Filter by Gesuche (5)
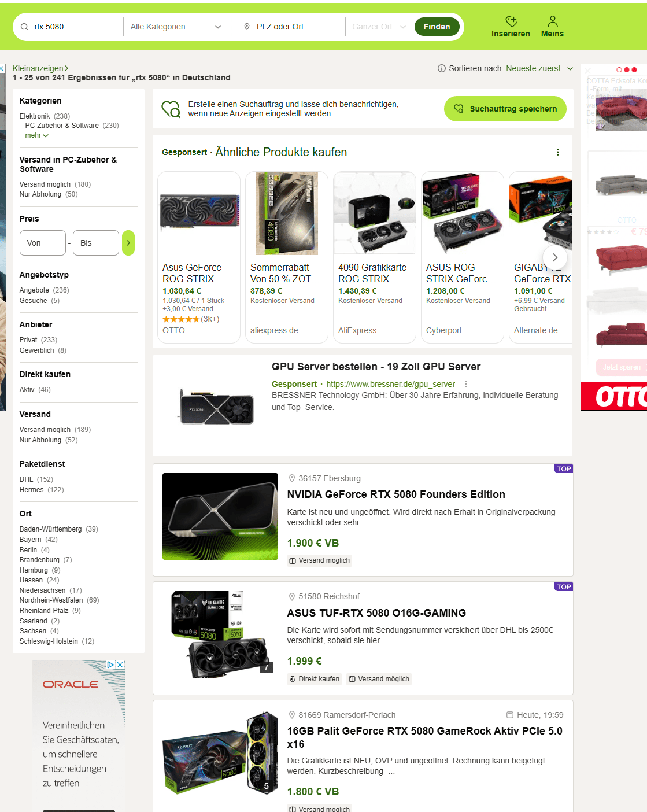Screen dimensions: 647x812 [x=33, y=301]
